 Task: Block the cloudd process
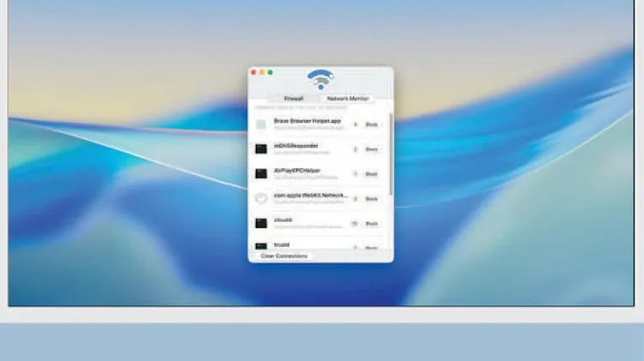[x=371, y=224]
